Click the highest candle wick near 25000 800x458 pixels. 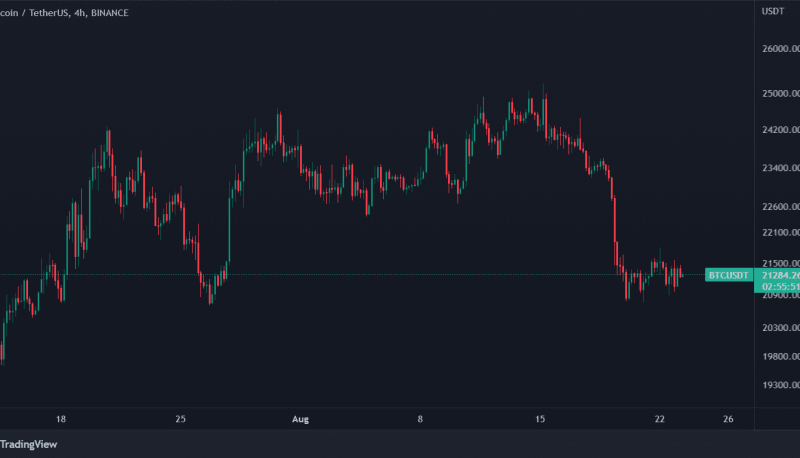pos(543,91)
